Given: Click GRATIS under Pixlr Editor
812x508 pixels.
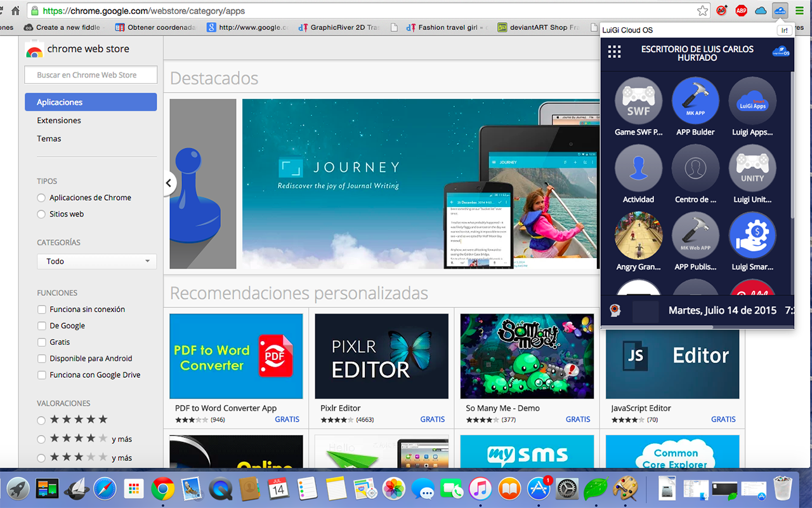Looking at the screenshot, I should click(x=433, y=420).
